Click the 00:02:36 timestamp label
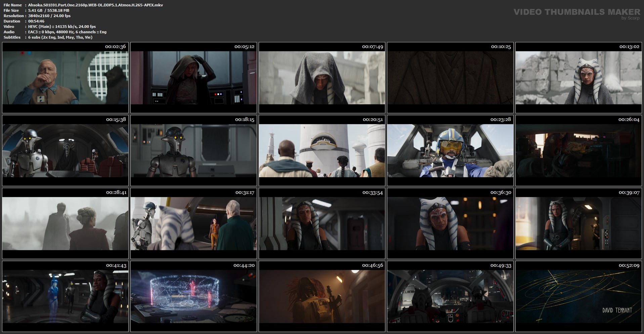Screen dimensions: 644x334 [x=116, y=47]
